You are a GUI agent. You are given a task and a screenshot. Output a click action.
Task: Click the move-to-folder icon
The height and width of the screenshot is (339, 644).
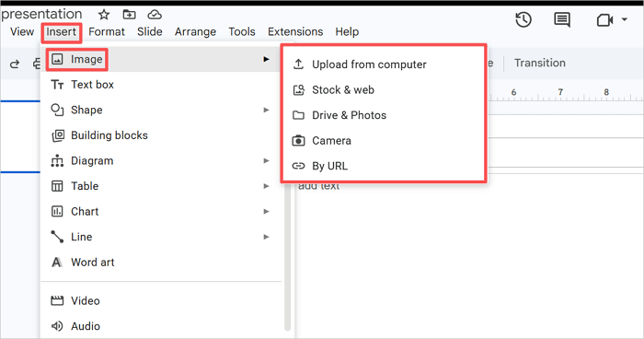click(x=130, y=15)
